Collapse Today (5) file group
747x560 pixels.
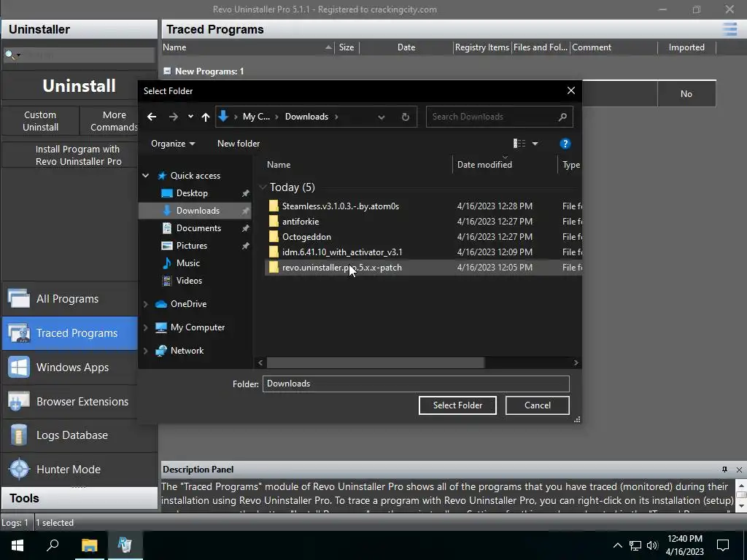pos(263,187)
